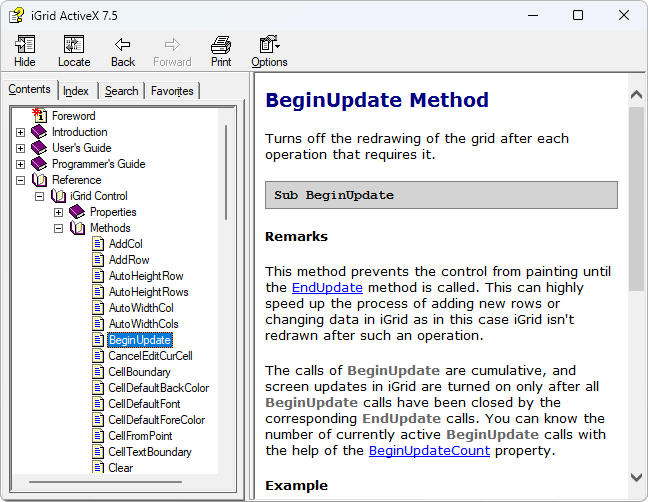Click the CellTextBoundary page icon
The width and height of the screenshot is (648, 502).
(98, 452)
